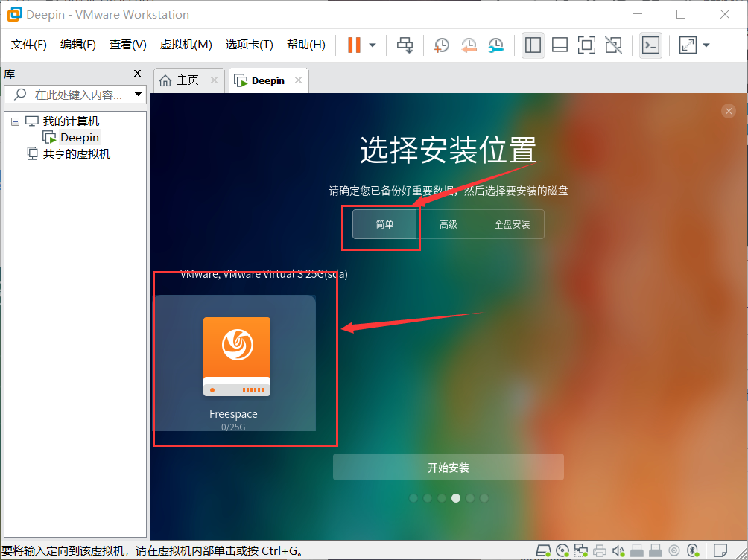
Task: Collapse the 我的计算机 tree node
Action: point(15,121)
